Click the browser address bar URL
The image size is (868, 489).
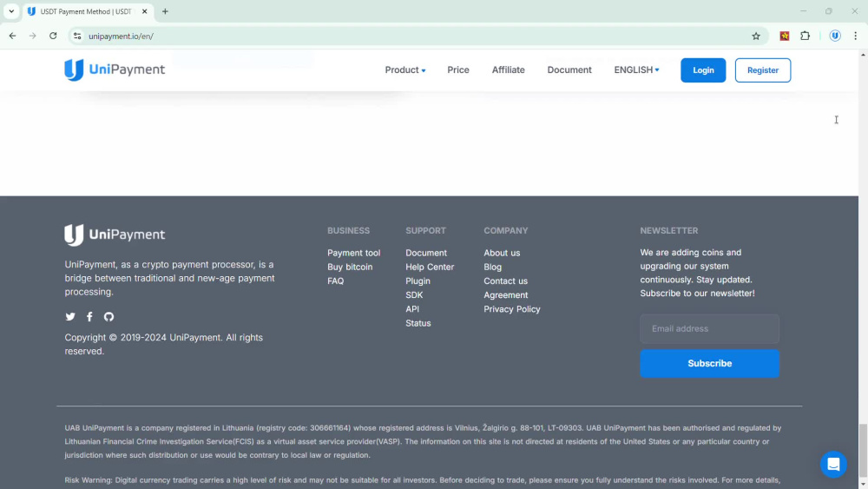click(121, 36)
